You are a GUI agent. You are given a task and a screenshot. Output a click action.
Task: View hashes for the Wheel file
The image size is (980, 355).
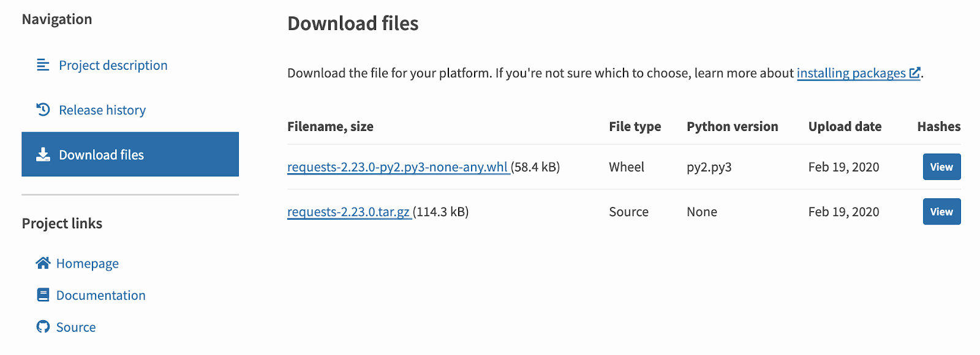[941, 167]
